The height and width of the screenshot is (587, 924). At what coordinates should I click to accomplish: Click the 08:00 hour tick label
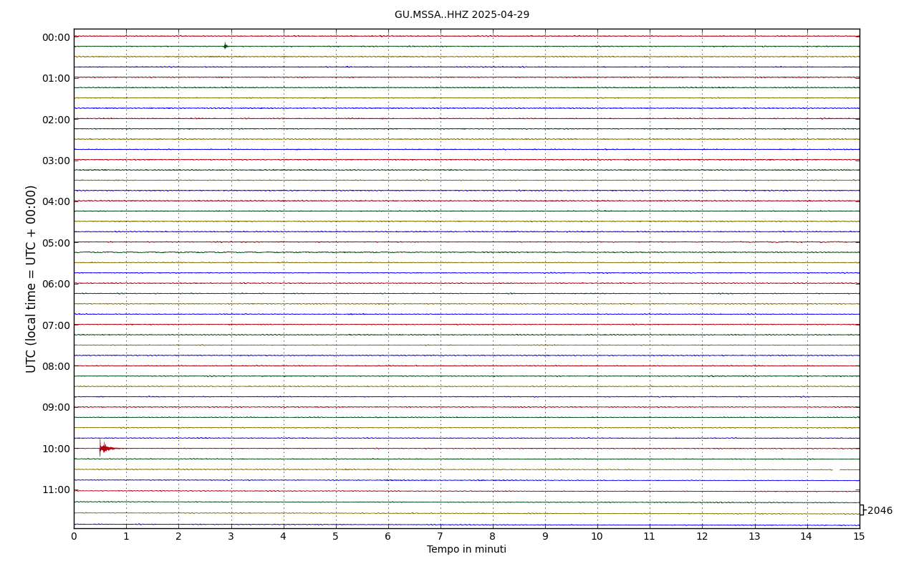[56, 366]
